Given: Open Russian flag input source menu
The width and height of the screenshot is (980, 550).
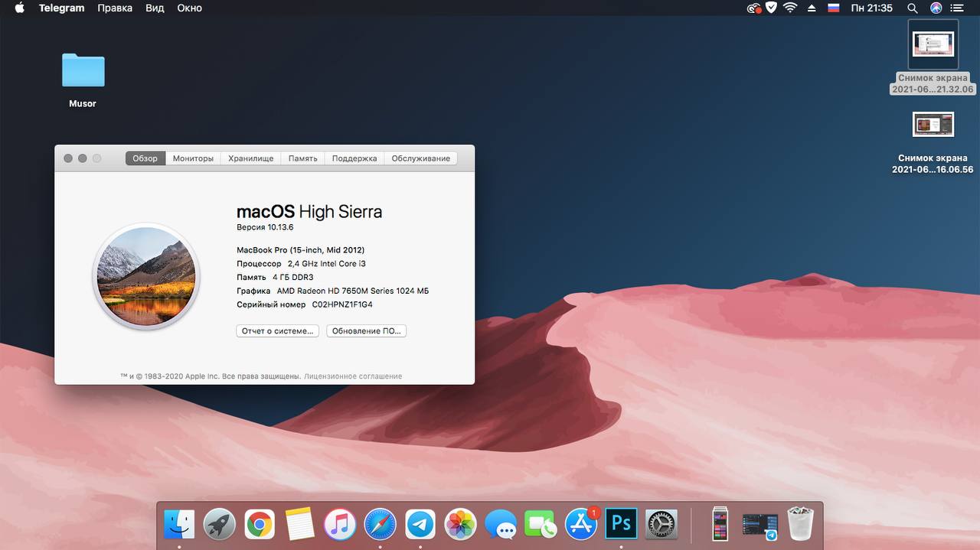Looking at the screenshot, I should (x=834, y=8).
